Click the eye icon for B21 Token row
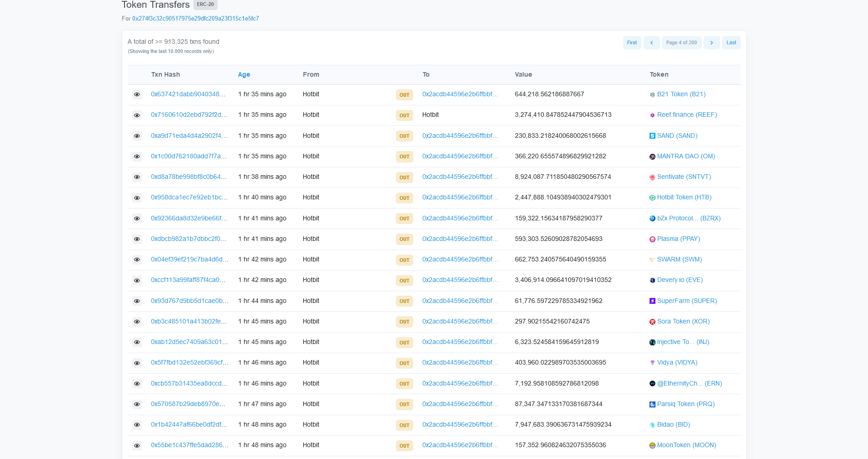 click(x=137, y=94)
